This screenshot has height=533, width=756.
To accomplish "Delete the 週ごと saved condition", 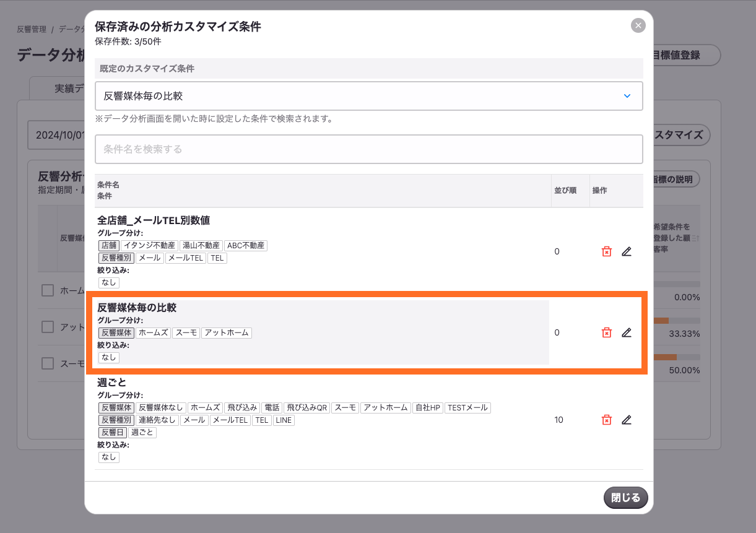I will click(607, 420).
